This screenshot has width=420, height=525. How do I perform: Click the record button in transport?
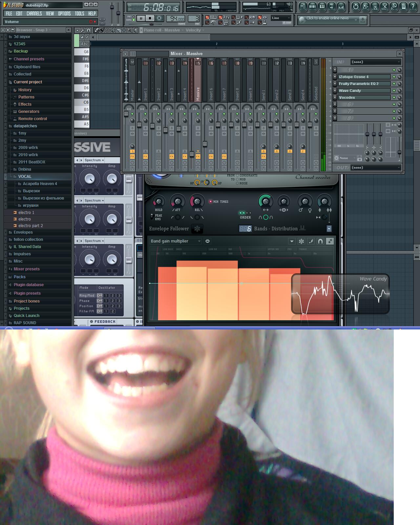point(159,18)
